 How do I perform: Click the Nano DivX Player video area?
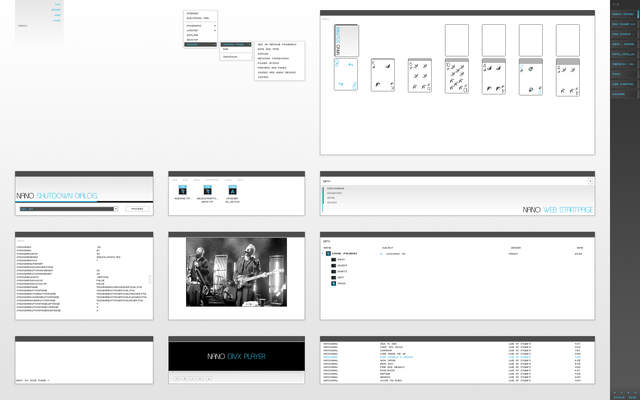(x=236, y=356)
